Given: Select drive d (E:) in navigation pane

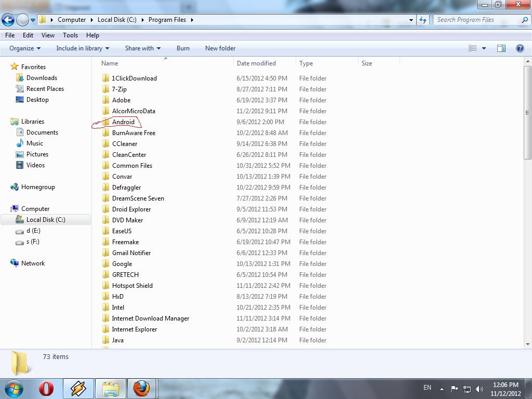Looking at the screenshot, I should pos(33,231).
